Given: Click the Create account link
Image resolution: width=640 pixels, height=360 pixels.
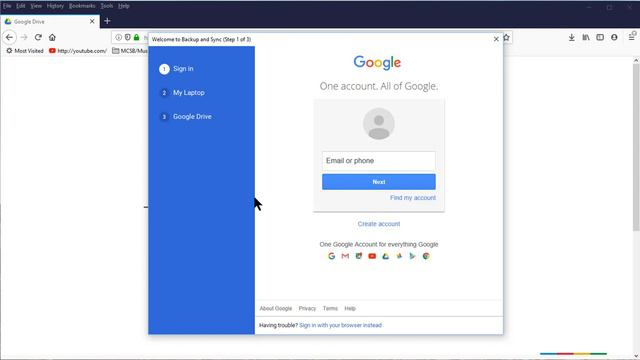Looking at the screenshot, I should point(379,224).
